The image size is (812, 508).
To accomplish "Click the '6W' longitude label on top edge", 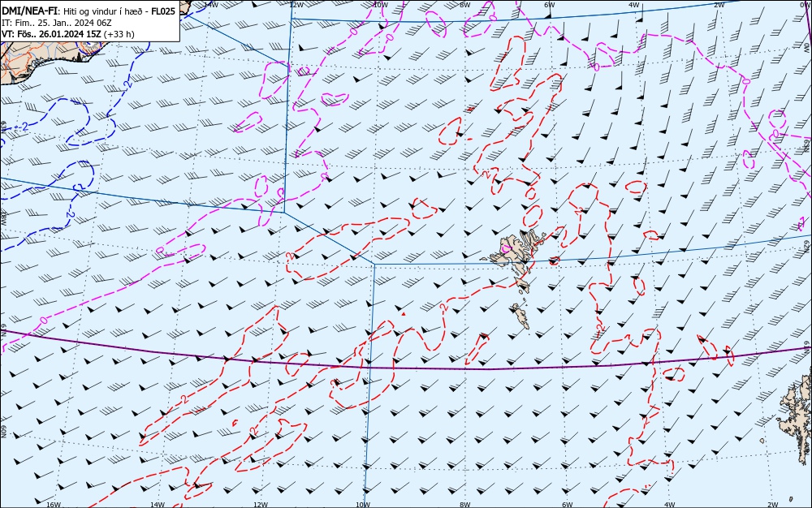I will (x=550, y=5).
